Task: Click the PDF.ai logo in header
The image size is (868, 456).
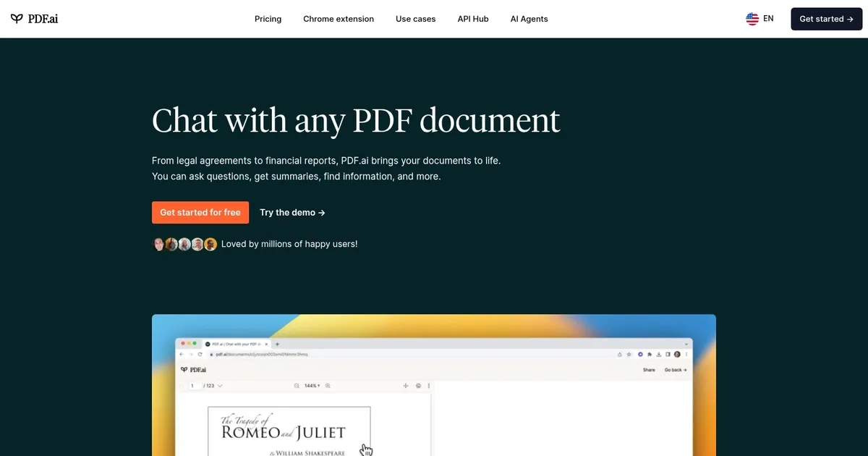Action: 34,19
